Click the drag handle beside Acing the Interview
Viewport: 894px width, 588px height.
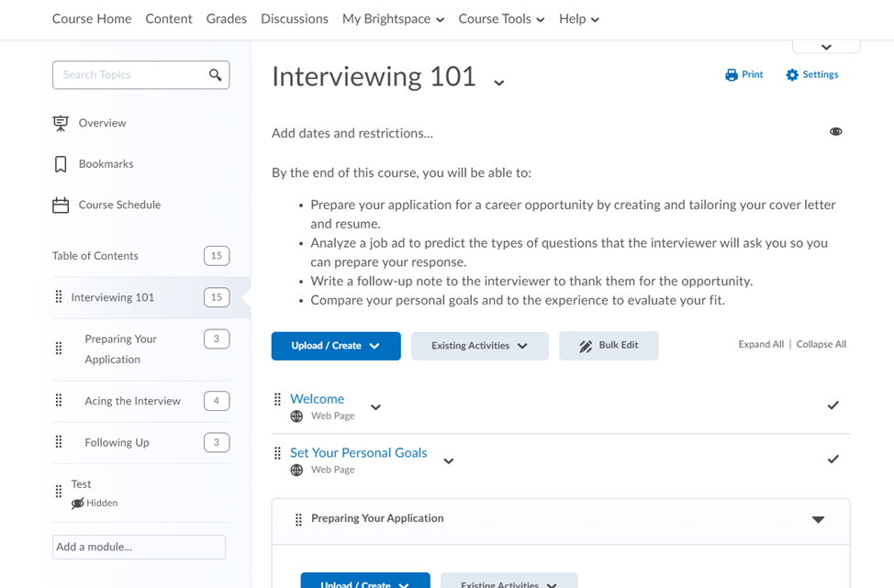[x=61, y=401]
